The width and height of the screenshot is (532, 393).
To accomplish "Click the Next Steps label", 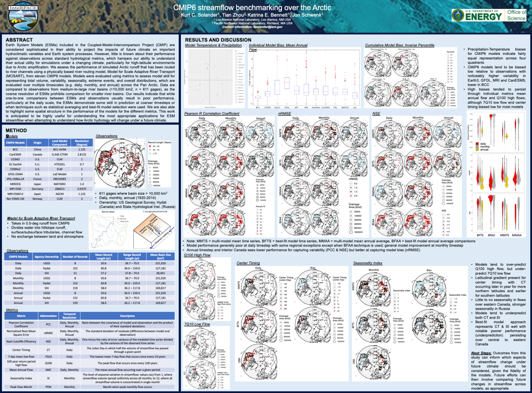I will (x=481, y=353).
